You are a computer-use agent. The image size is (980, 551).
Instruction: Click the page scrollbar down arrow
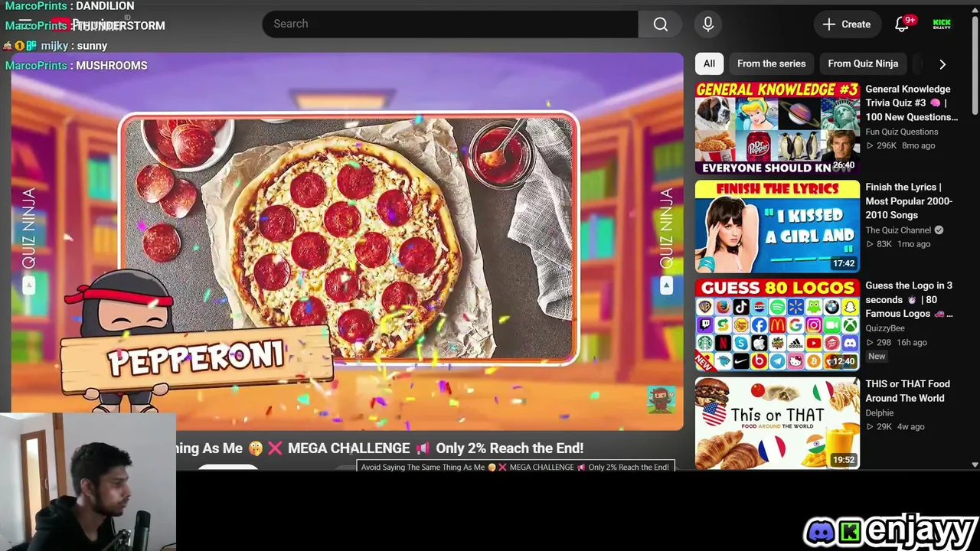(x=975, y=464)
